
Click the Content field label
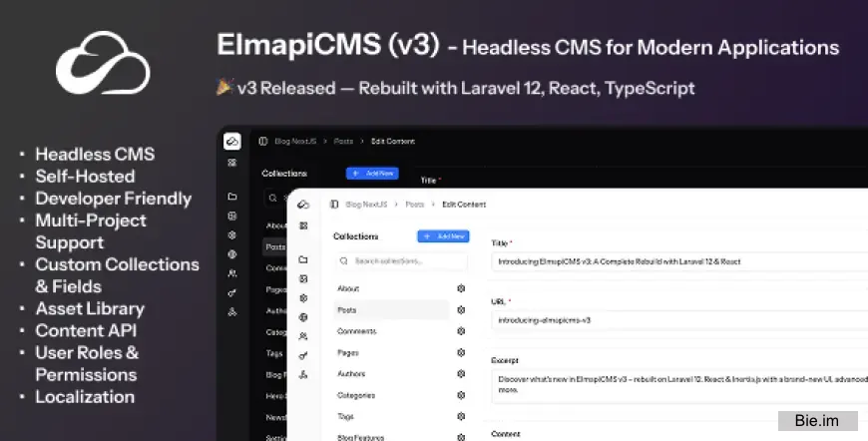point(506,434)
